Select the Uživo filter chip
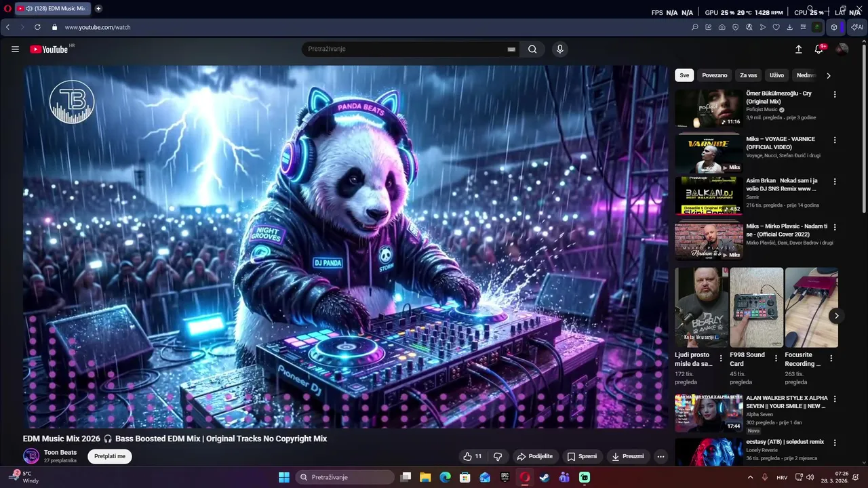The image size is (868, 488). coord(777,75)
